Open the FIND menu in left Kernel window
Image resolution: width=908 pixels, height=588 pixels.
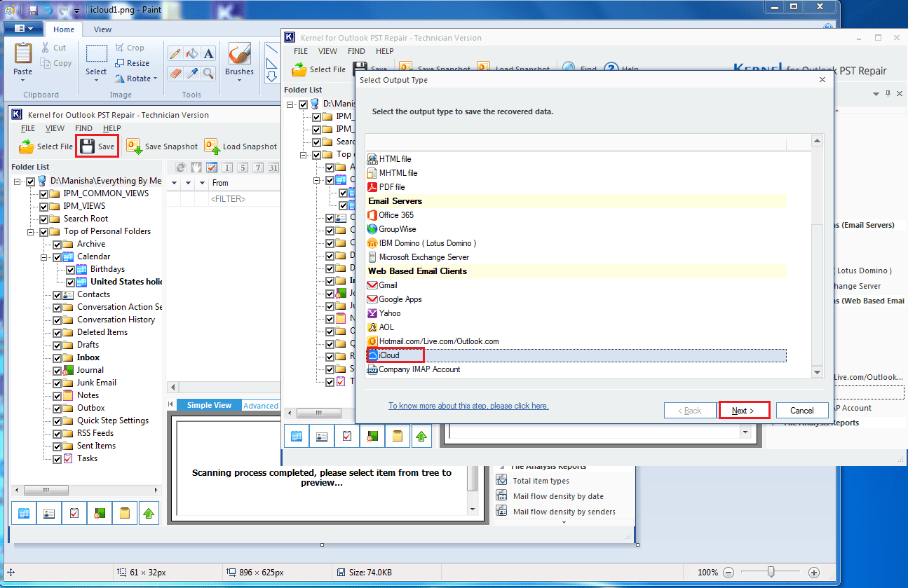click(x=83, y=128)
